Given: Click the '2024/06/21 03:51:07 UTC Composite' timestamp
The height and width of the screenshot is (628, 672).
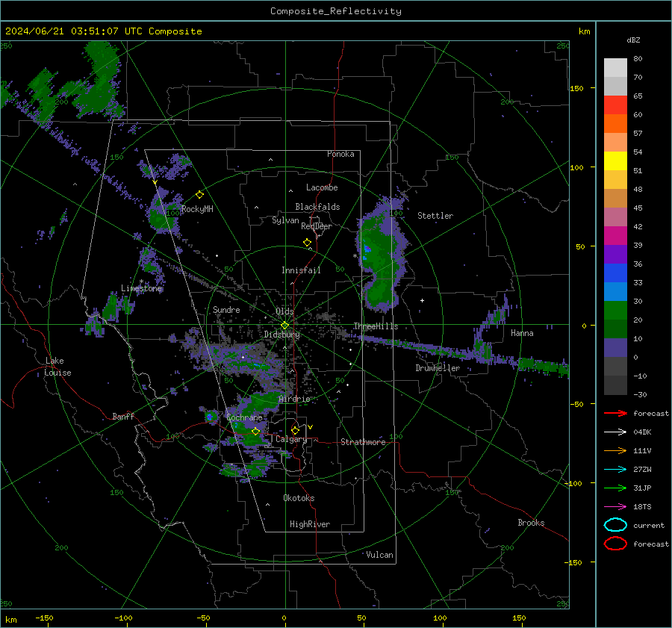Looking at the screenshot, I should tap(103, 31).
